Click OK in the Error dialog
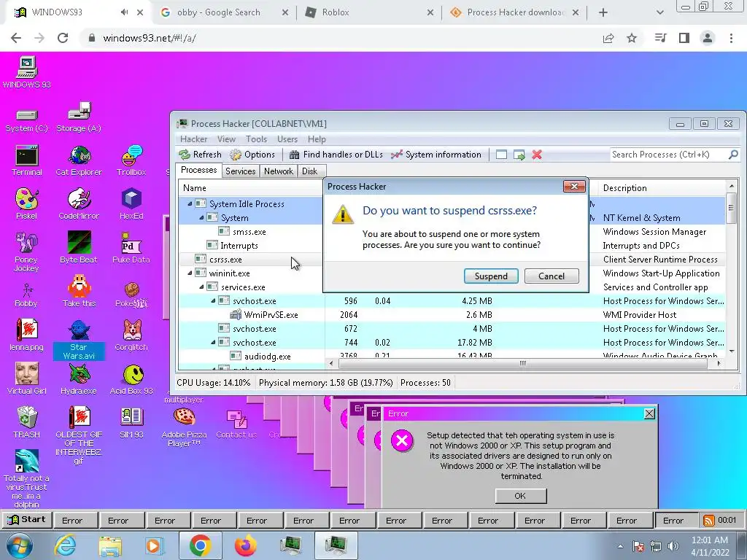This screenshot has width=747, height=560. 520,496
